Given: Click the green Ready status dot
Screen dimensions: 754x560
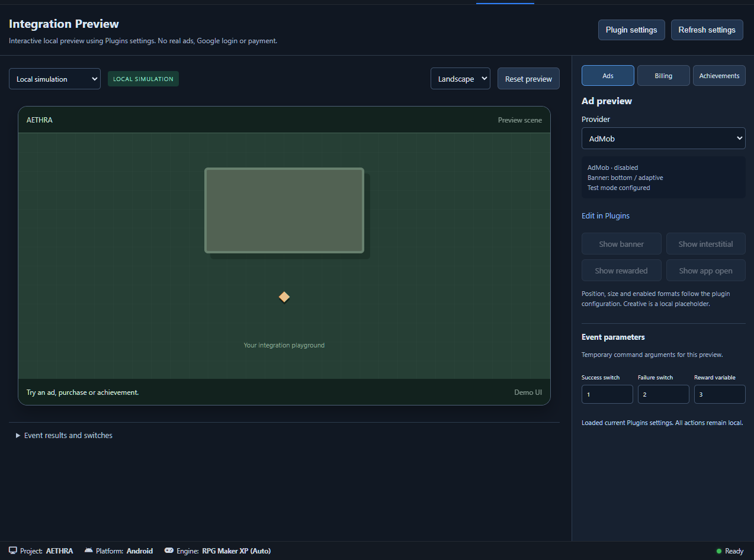Looking at the screenshot, I should pyautogui.click(x=719, y=551).
